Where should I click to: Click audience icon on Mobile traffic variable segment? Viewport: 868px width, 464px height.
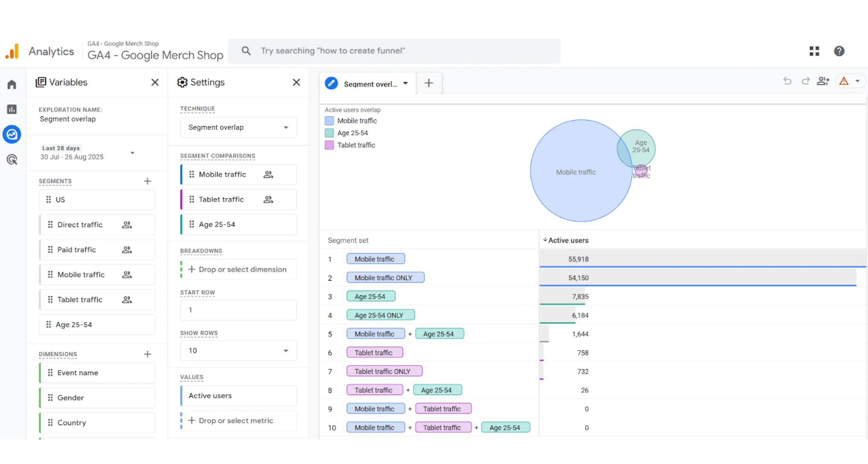click(x=127, y=275)
